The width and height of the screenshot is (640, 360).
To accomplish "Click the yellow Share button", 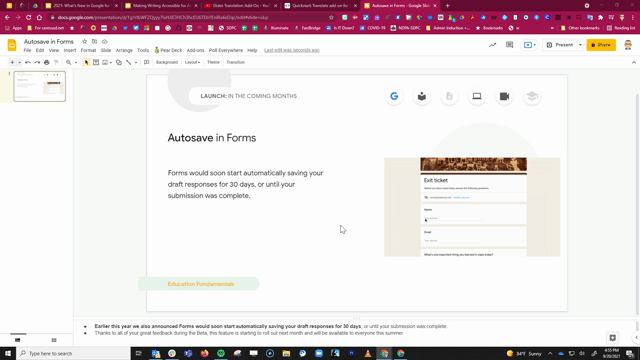I will (x=601, y=45).
